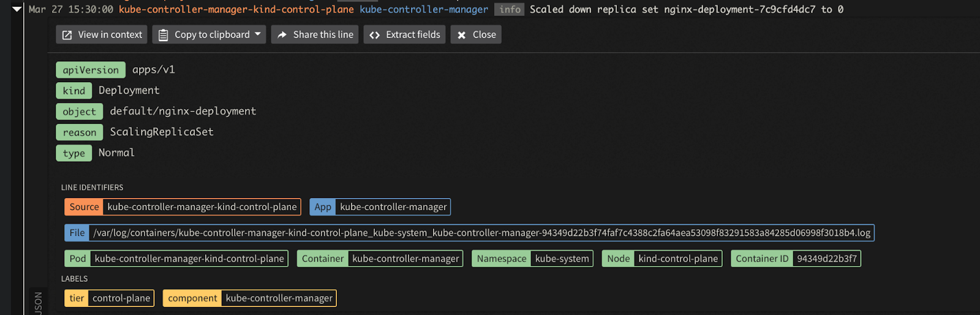Click the Source identifier kube-controller-manager-kind-control-plane
The width and height of the screenshot is (980, 315).
click(183, 207)
